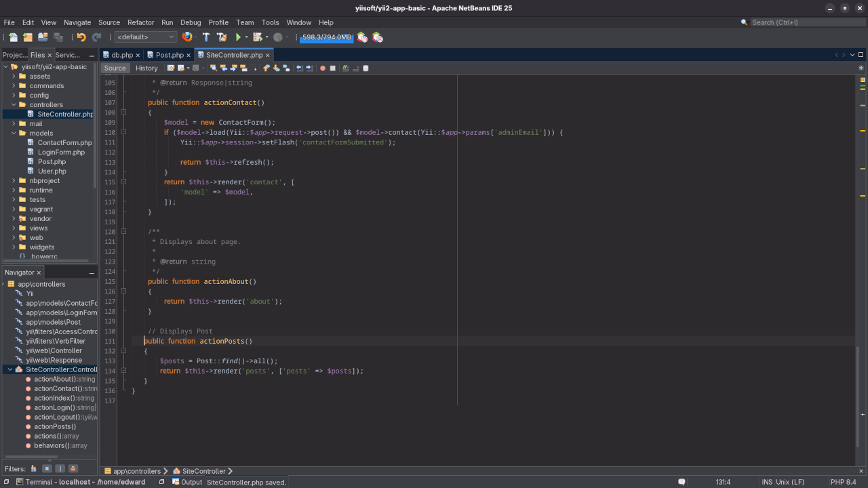Click the Stop Macro Recording square icon
This screenshot has width=868, height=488.
click(x=332, y=68)
